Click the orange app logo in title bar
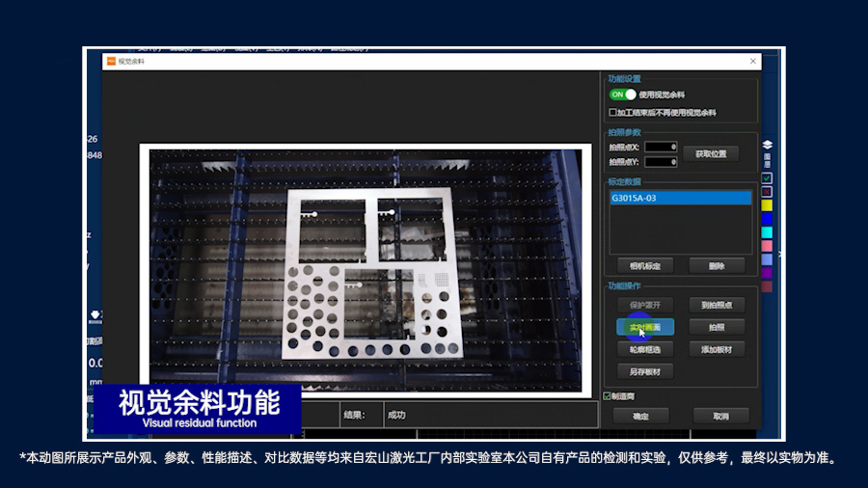 coord(111,61)
